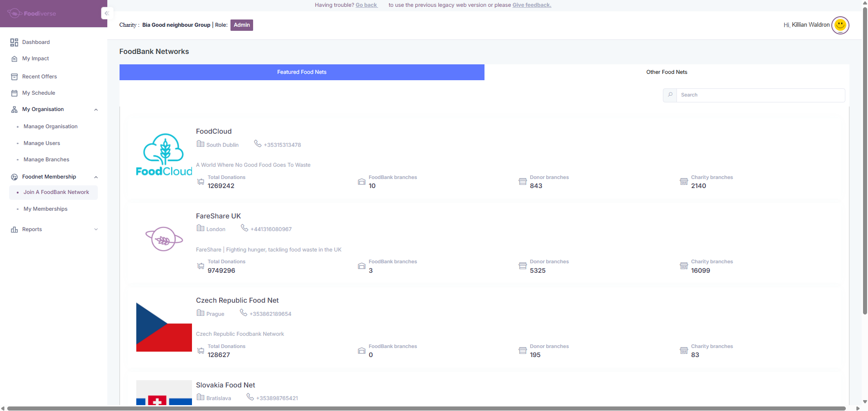Switch to the Other Food Nets tab
This screenshot has width=868, height=411.
pyautogui.click(x=667, y=72)
